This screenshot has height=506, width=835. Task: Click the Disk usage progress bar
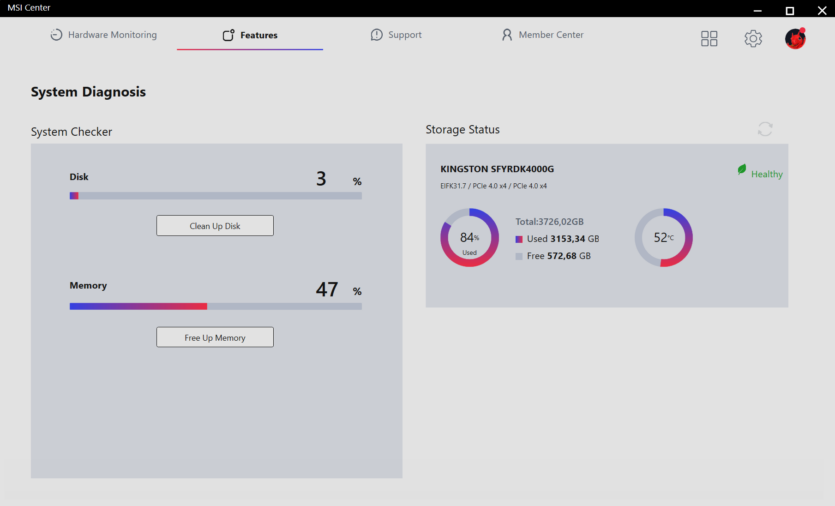coord(216,195)
